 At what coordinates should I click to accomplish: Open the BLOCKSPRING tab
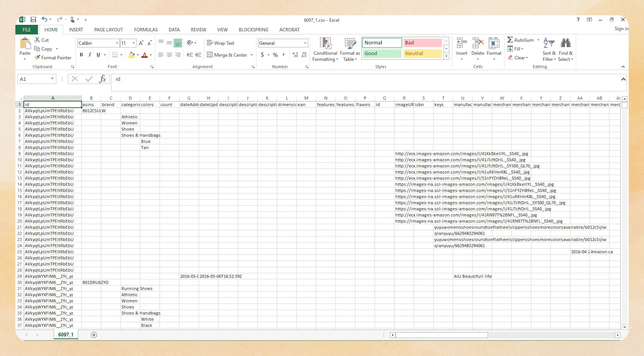tap(253, 30)
